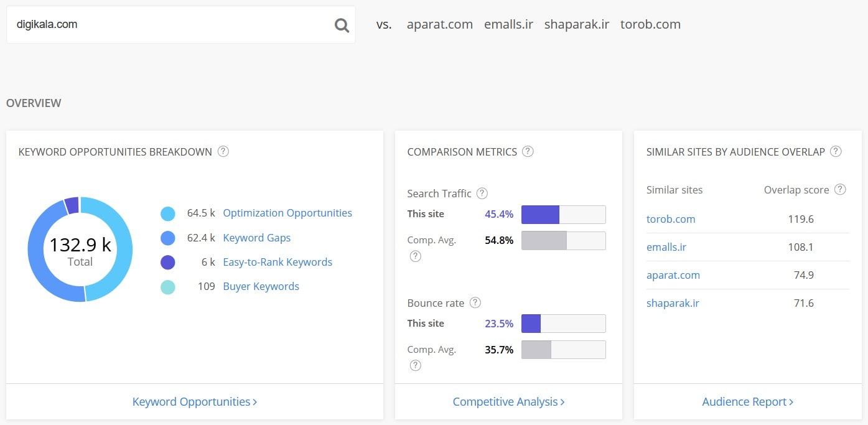The width and height of the screenshot is (868, 425).
Task: Click the help icon next to Bounce rate
Action: coord(475,302)
